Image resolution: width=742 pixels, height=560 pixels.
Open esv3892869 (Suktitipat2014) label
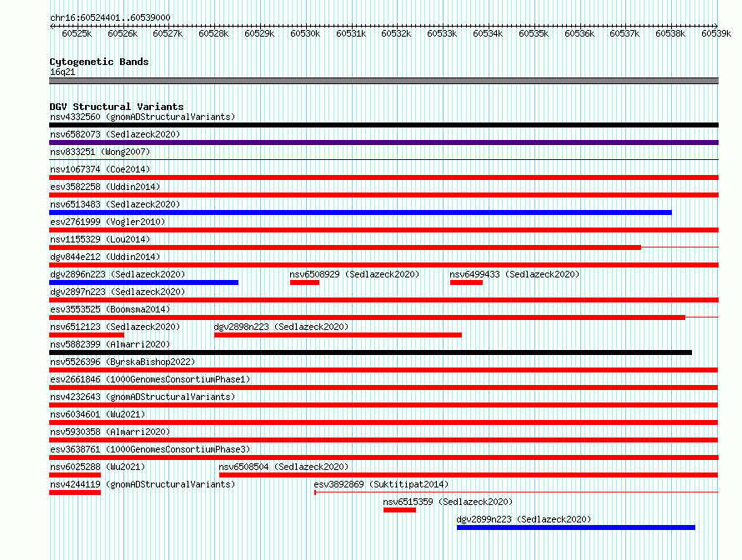pyautogui.click(x=381, y=484)
